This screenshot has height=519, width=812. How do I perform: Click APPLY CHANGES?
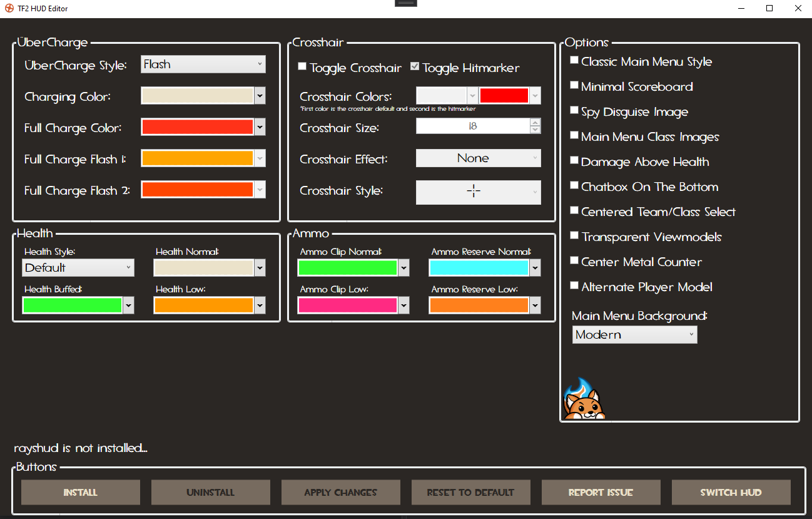[340, 492]
